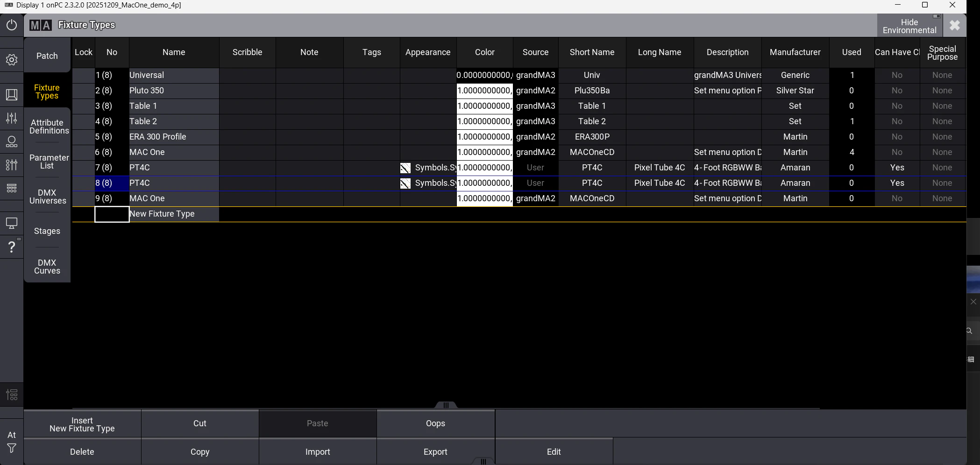Toggle Can Have Children for ERA 300 Profile
This screenshot has height=465, width=980.
click(897, 137)
